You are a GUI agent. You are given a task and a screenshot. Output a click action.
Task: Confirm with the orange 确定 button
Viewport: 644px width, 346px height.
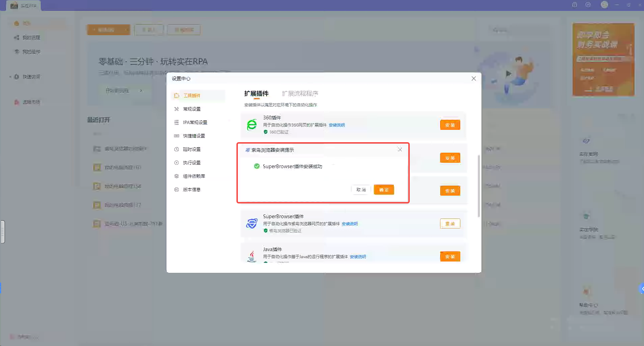(384, 190)
